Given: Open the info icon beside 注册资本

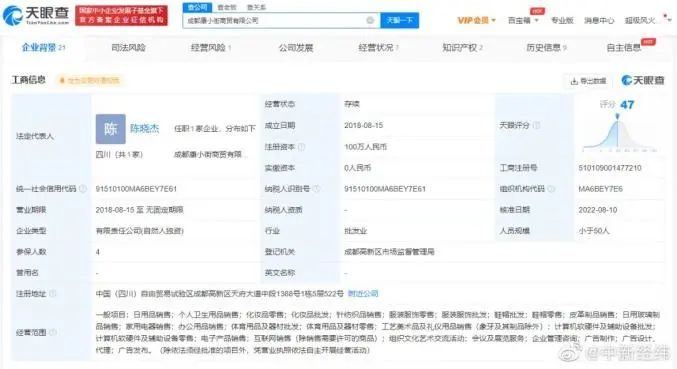Looking at the screenshot, I should pyautogui.click(x=301, y=147).
